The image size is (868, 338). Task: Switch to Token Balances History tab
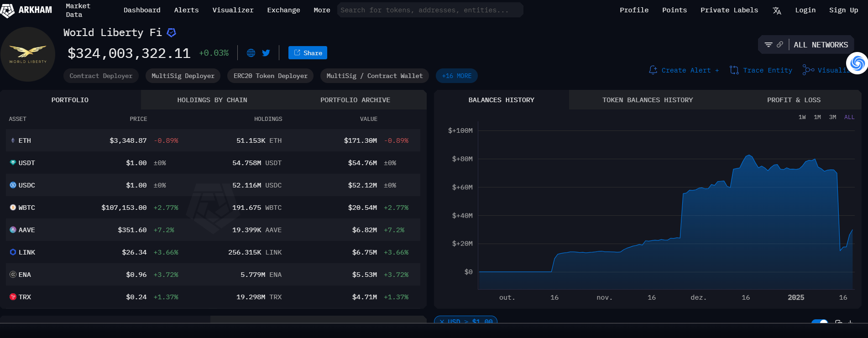(648, 100)
